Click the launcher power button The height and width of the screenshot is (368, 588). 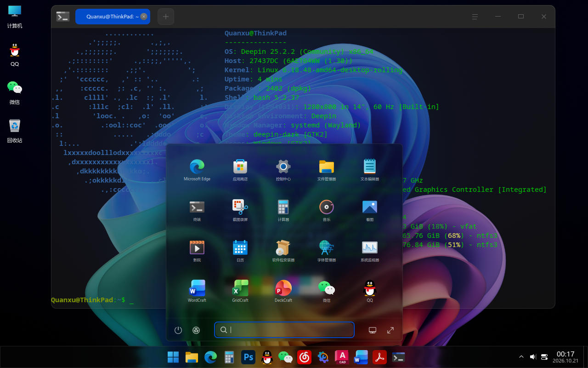(178, 330)
